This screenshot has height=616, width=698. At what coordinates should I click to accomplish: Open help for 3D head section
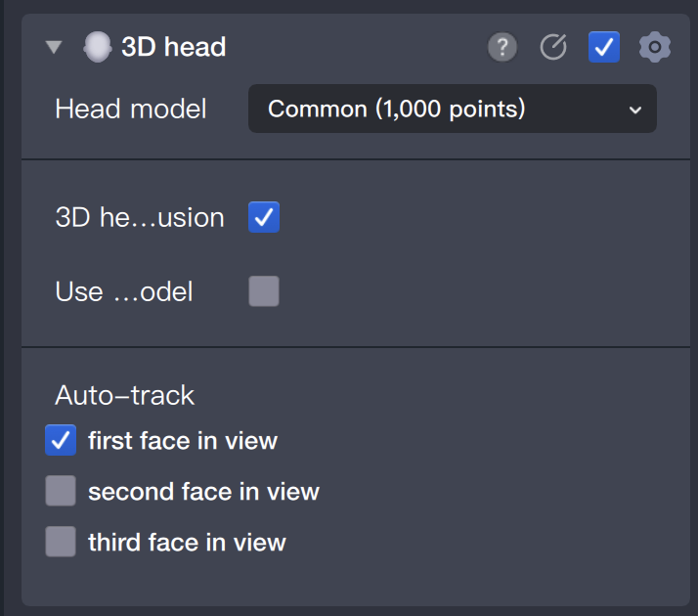[x=502, y=47]
